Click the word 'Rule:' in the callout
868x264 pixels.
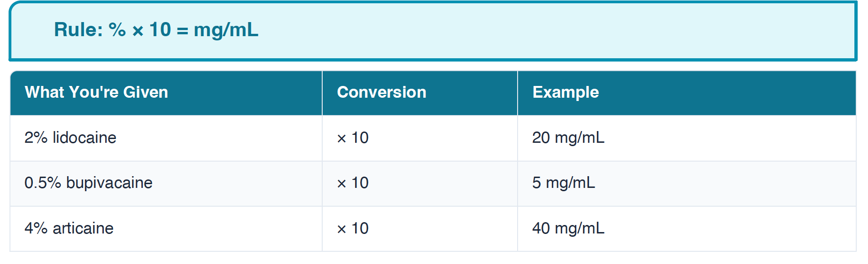pos(78,30)
